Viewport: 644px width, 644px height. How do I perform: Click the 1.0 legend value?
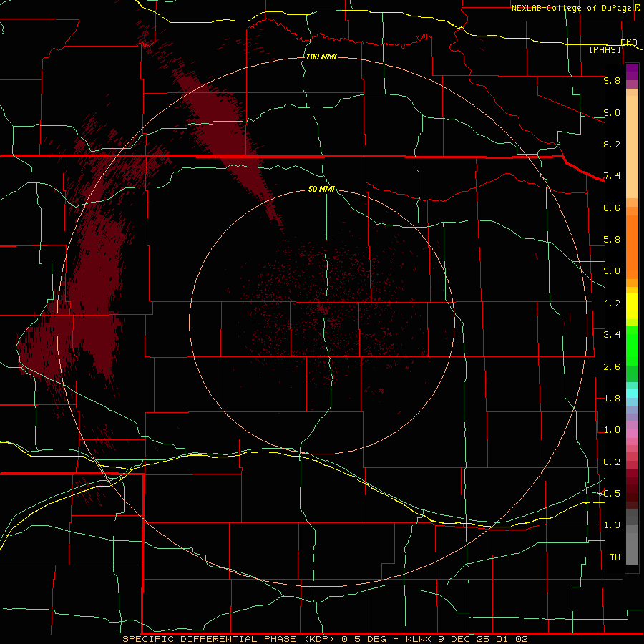pos(612,430)
